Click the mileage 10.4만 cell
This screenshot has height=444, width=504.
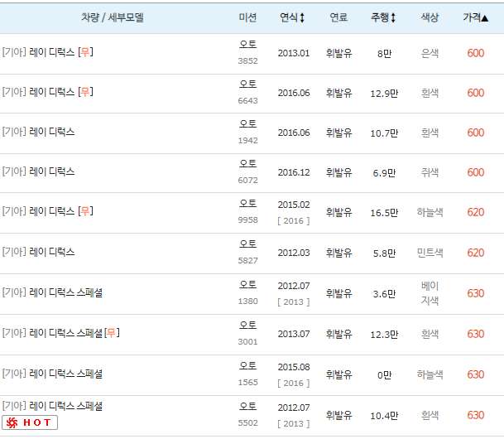pos(384,415)
